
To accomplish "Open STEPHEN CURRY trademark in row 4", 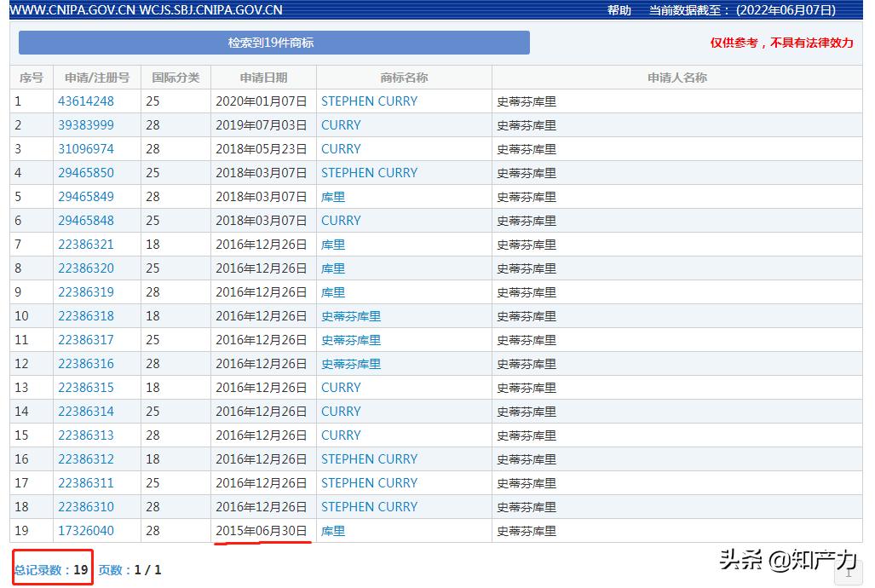I will [x=369, y=172].
